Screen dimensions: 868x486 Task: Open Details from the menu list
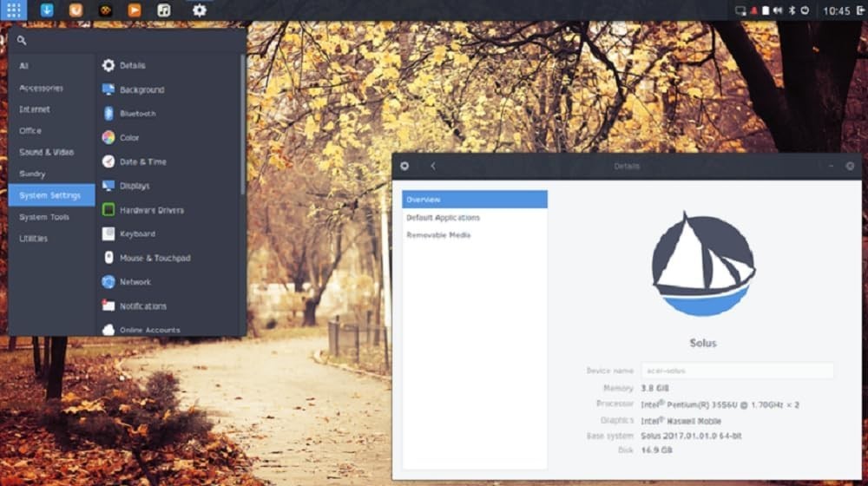coord(169,65)
